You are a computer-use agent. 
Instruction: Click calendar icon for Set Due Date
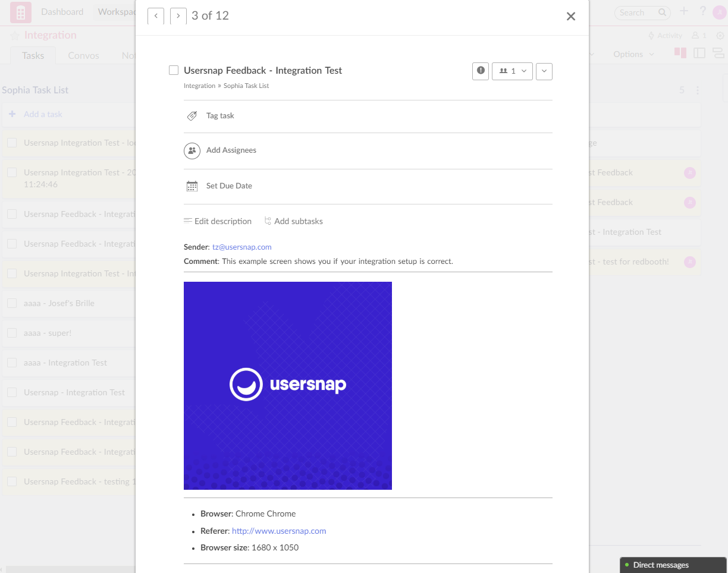192,186
